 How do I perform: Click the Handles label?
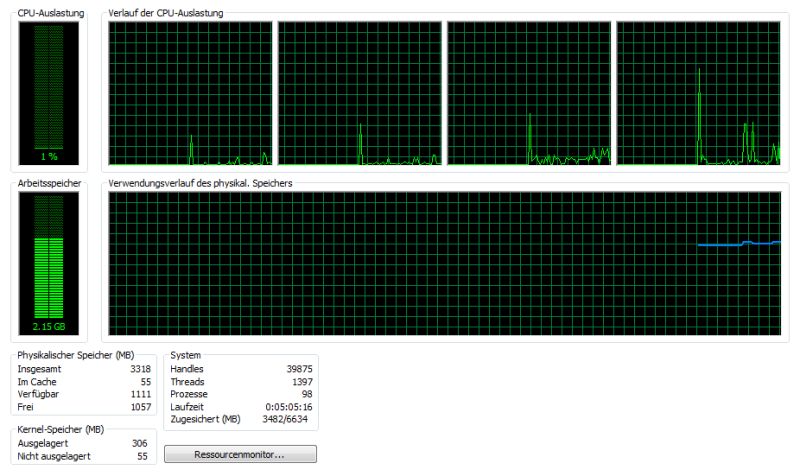[187, 369]
